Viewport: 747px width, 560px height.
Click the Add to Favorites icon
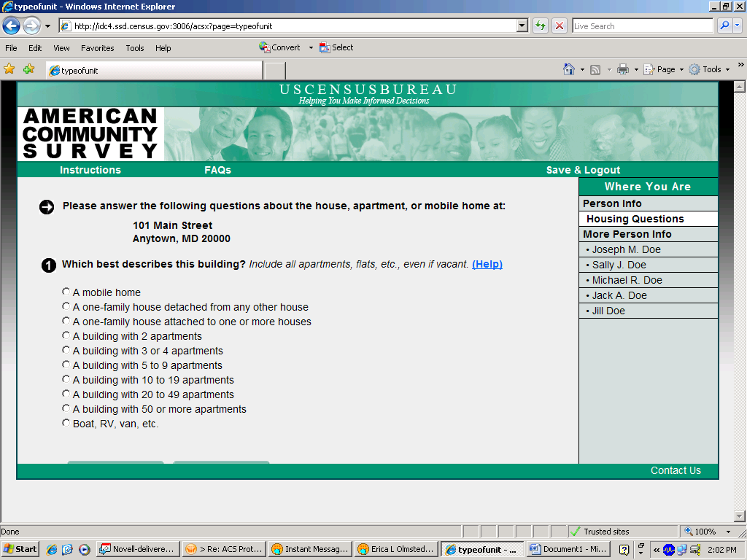pos(29,69)
